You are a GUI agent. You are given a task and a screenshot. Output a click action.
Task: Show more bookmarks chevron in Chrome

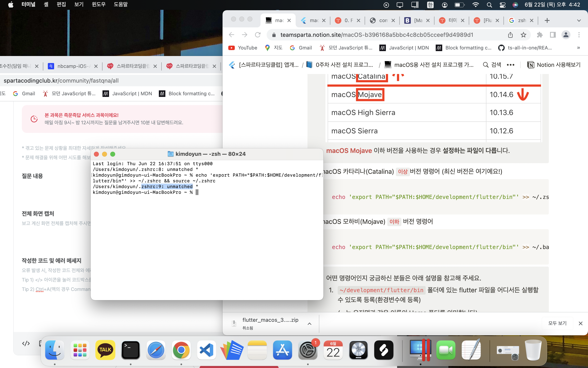(579, 48)
